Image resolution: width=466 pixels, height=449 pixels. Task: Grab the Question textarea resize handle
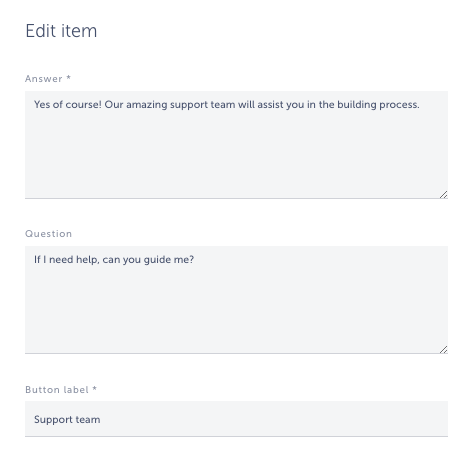tap(443, 350)
